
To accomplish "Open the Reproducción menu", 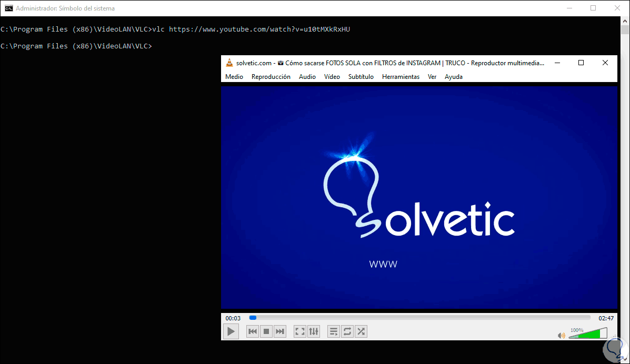I will click(271, 77).
